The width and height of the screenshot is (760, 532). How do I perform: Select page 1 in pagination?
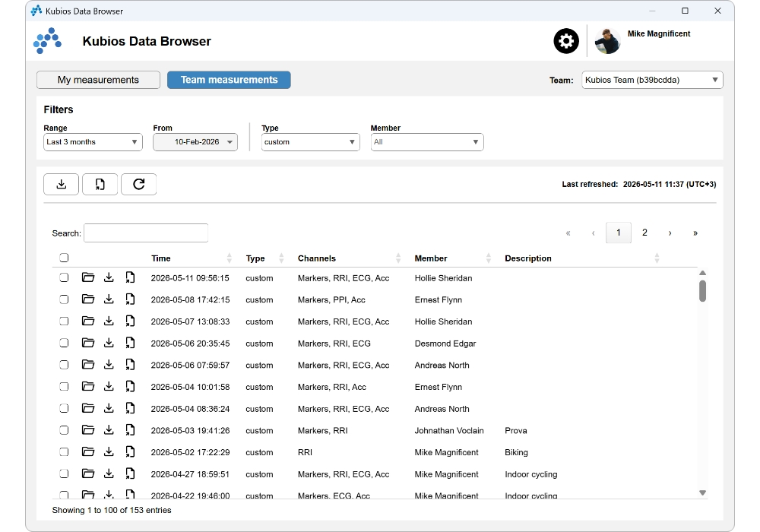coord(619,233)
